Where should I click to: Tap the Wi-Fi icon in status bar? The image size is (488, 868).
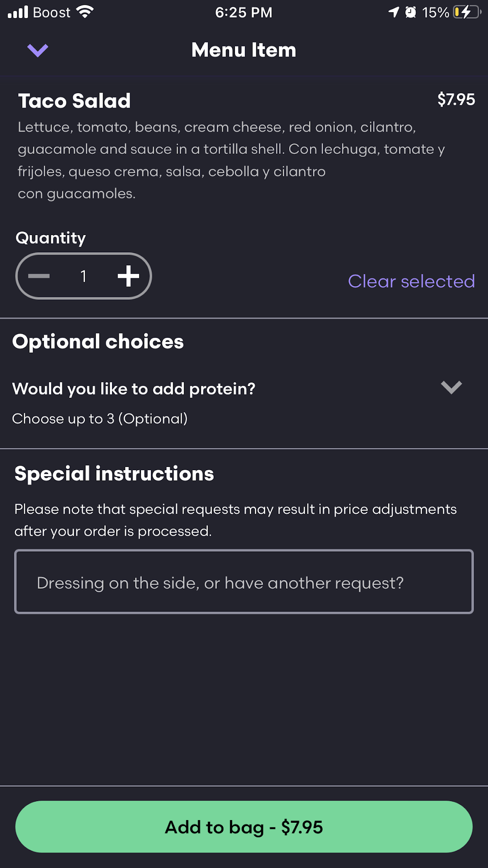[85, 12]
